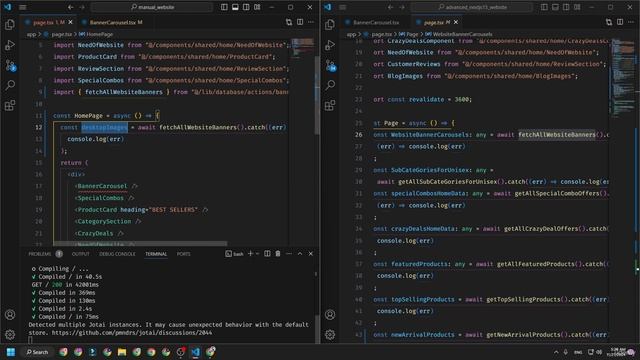The image size is (640, 360).
Task: Open new terminal launch profile dropdown arrow
Action: 258,253
